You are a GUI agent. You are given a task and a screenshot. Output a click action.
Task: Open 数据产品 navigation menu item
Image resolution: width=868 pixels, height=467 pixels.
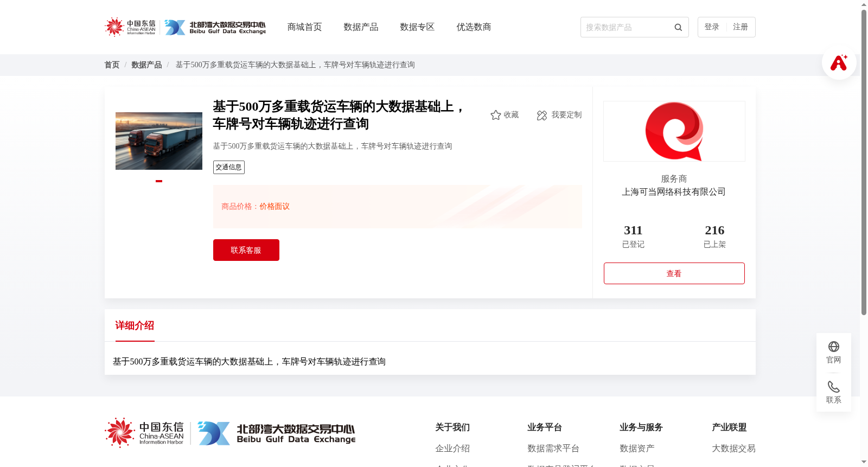tap(361, 27)
